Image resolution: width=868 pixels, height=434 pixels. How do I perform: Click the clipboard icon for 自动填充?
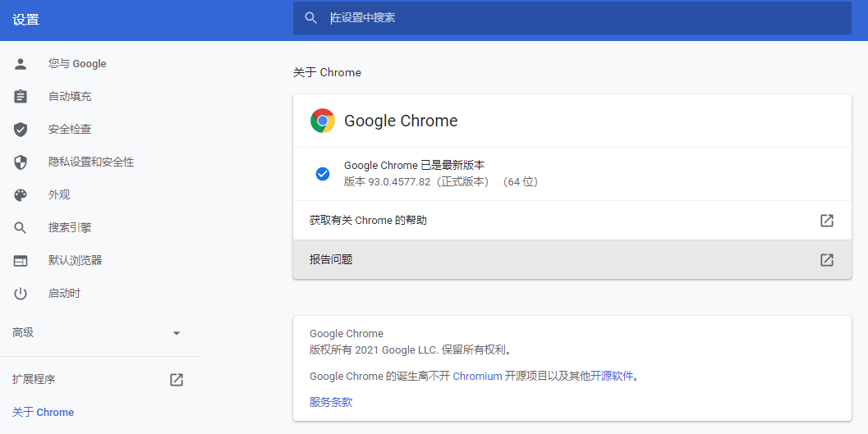pos(21,97)
